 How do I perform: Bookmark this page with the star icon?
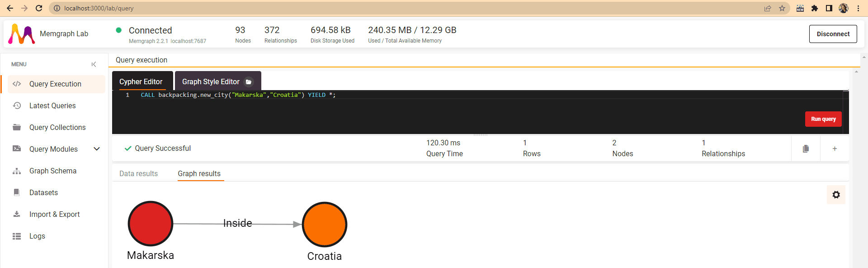(x=782, y=8)
